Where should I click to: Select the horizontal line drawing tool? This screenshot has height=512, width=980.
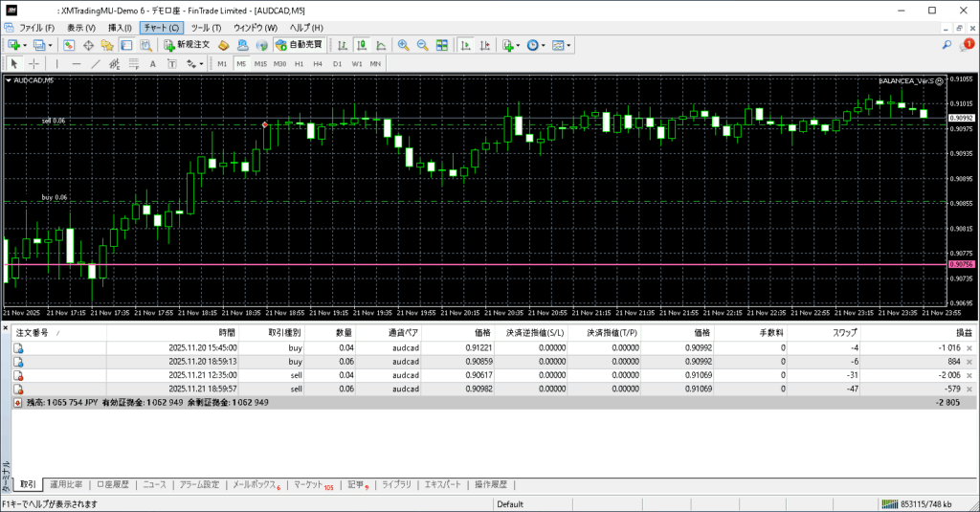coord(77,64)
